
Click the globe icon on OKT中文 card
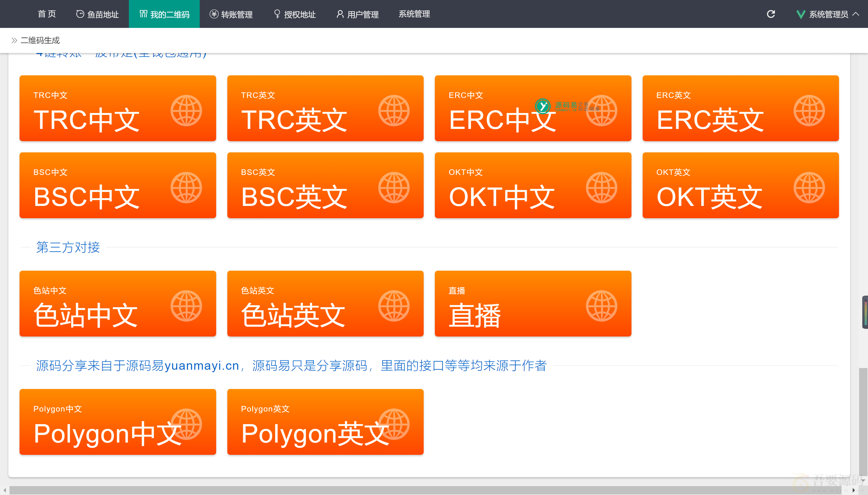(602, 188)
